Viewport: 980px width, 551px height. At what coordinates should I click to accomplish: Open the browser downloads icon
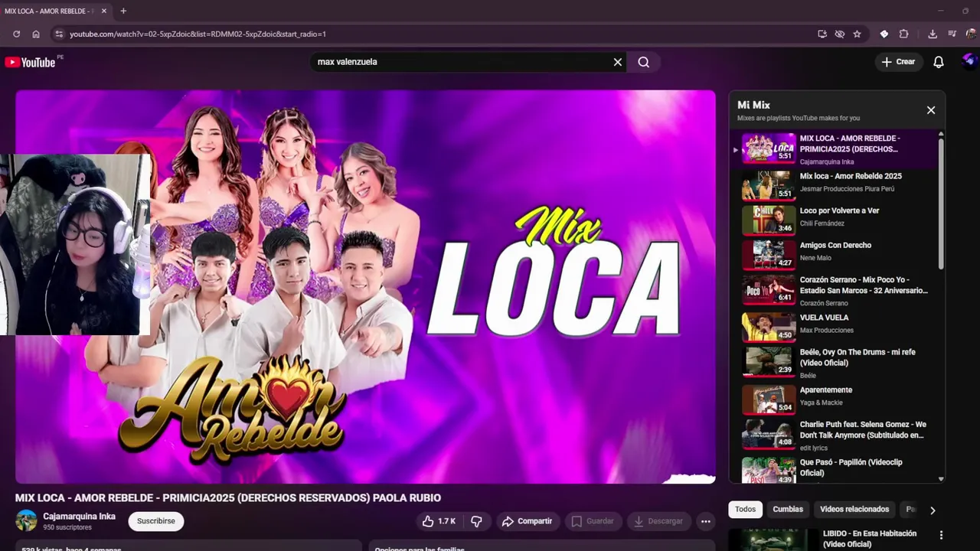[x=933, y=34]
